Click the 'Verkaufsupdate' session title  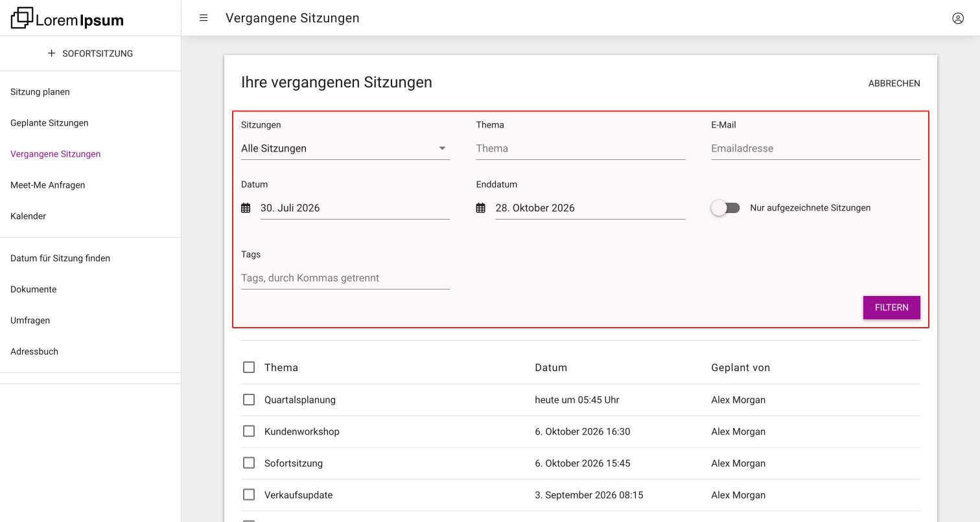299,495
